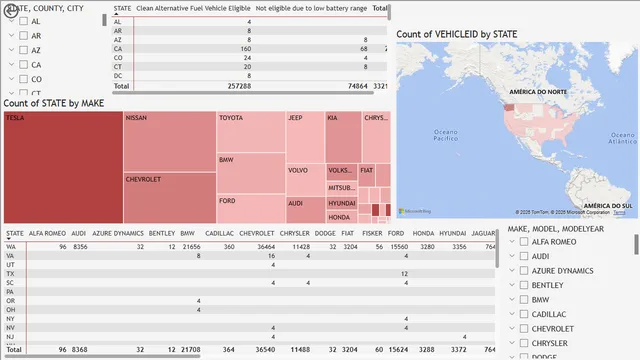Expand the AZ state node
Image resolution: width=640 pixels, height=360 pixels.
click(11, 50)
